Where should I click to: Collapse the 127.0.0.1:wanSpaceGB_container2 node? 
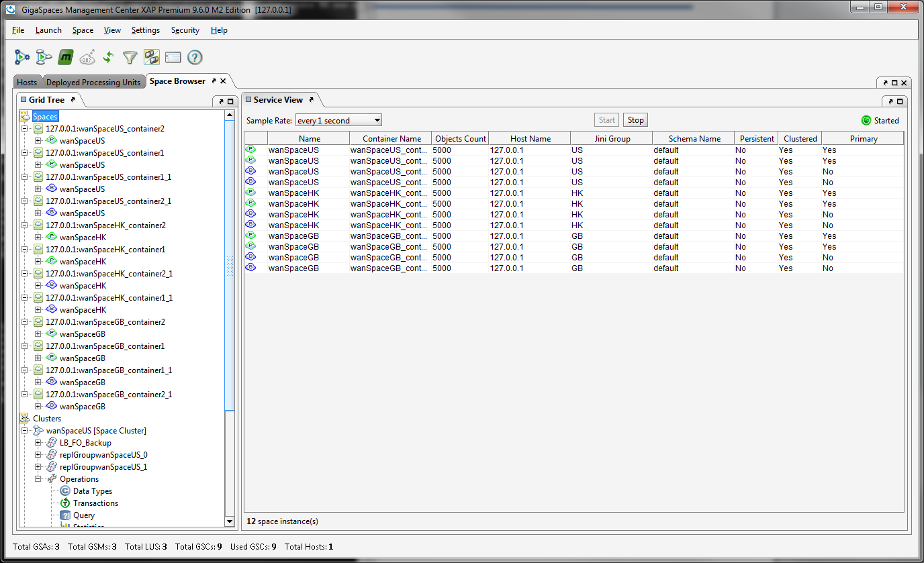point(25,322)
